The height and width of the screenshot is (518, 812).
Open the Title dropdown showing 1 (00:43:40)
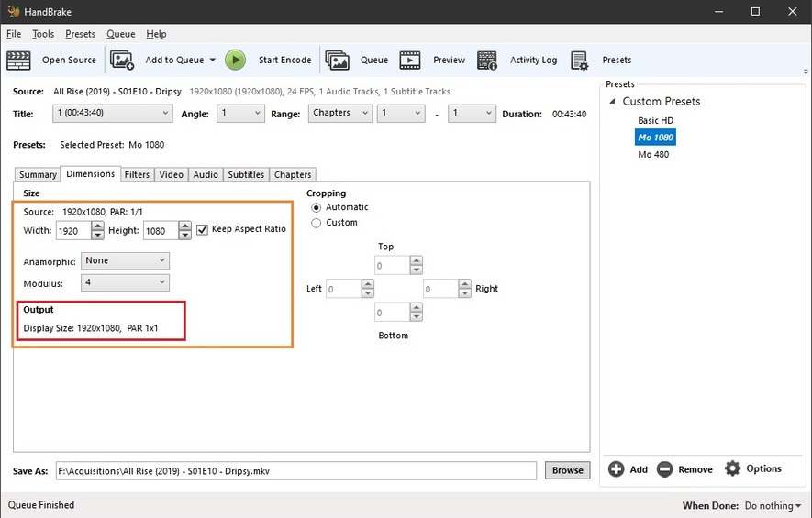click(x=112, y=114)
